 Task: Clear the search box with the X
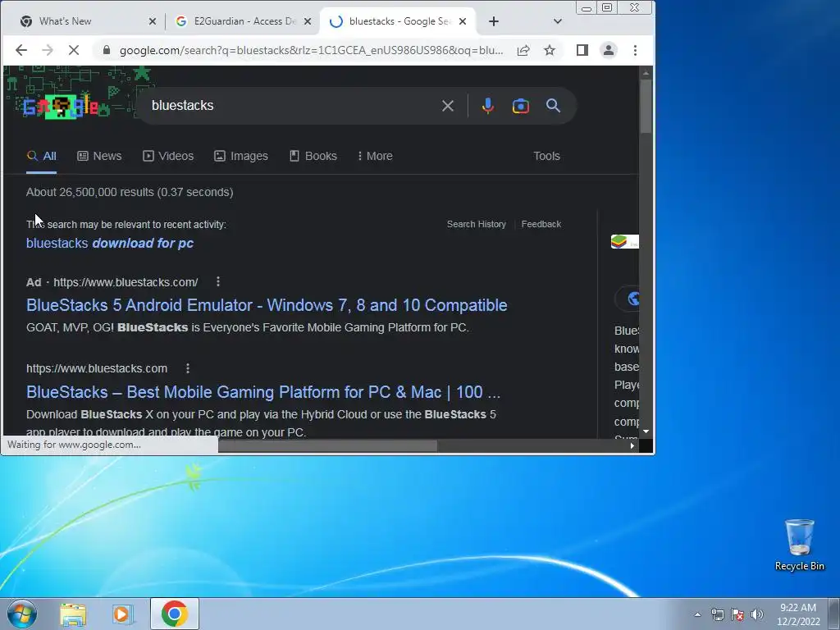click(448, 106)
